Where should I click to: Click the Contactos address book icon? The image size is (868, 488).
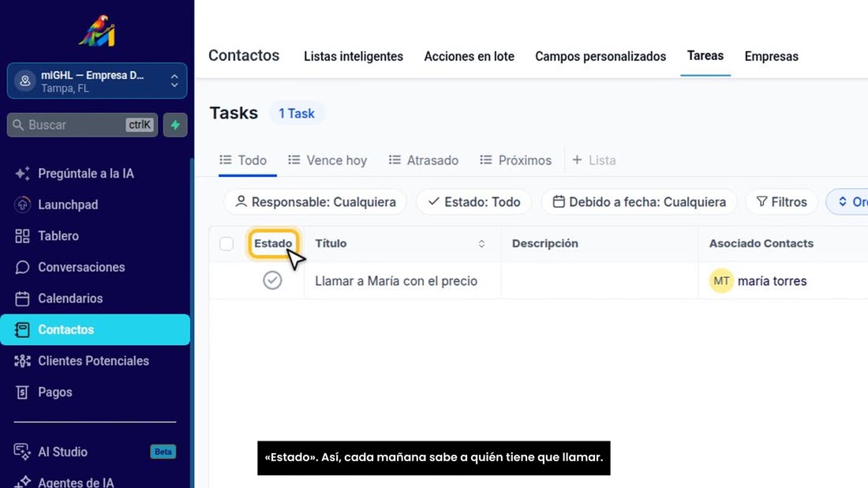point(22,329)
